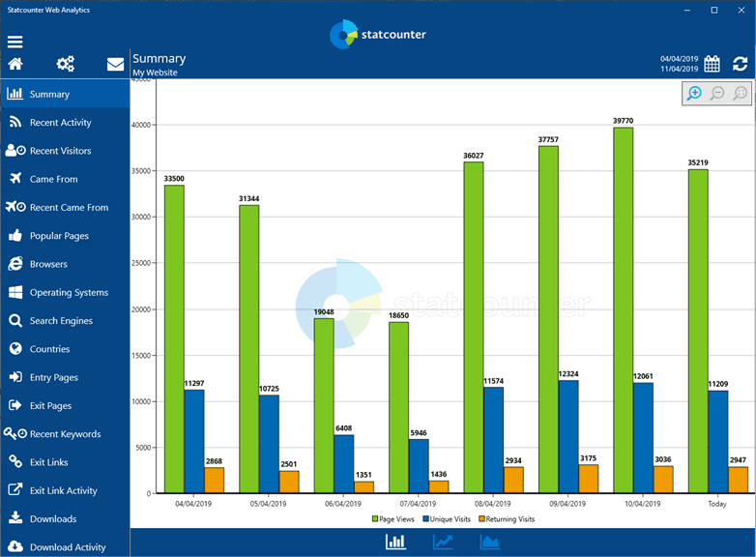Click the envelope mail icon
The width and height of the screenshot is (756, 557).
point(115,64)
